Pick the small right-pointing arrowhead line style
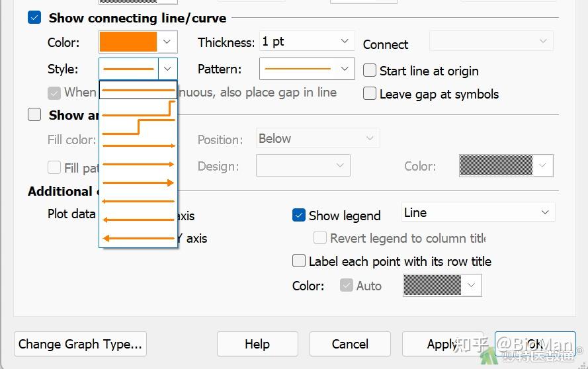Image resolution: width=588 pixels, height=369 pixels. pos(138,145)
